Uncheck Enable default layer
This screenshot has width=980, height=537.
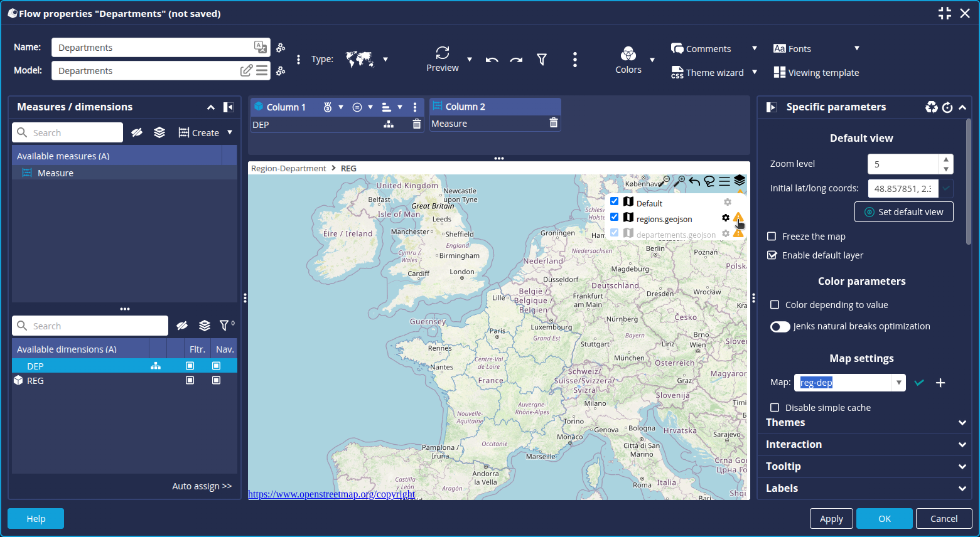(772, 255)
